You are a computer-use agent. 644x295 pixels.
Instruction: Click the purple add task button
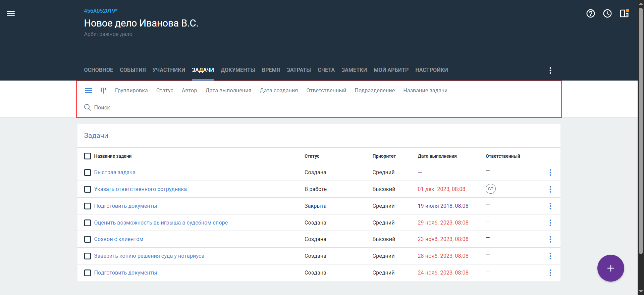click(x=610, y=268)
